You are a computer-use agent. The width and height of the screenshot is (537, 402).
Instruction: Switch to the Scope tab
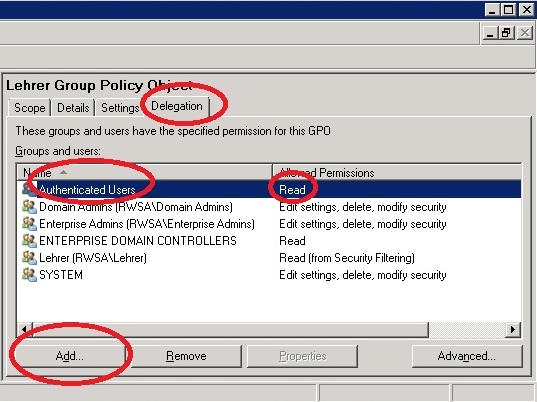click(x=30, y=108)
